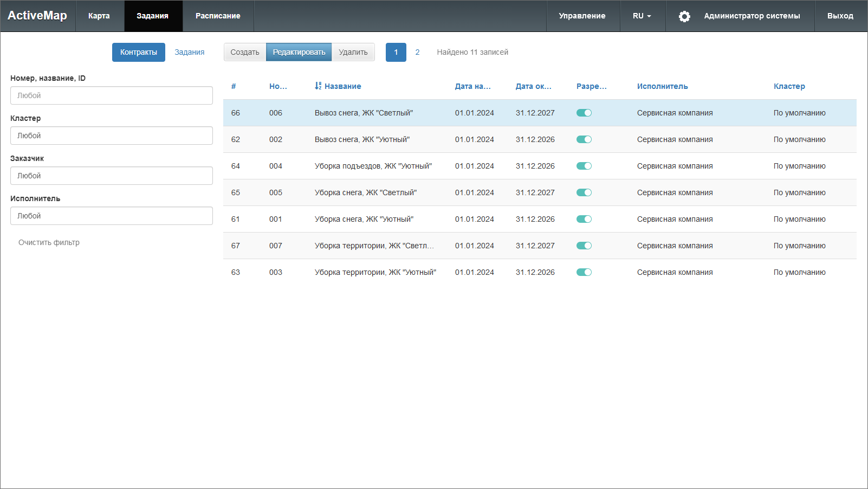The height and width of the screenshot is (489, 868).
Task: Toggle permission switch for contract 002
Action: click(x=584, y=139)
